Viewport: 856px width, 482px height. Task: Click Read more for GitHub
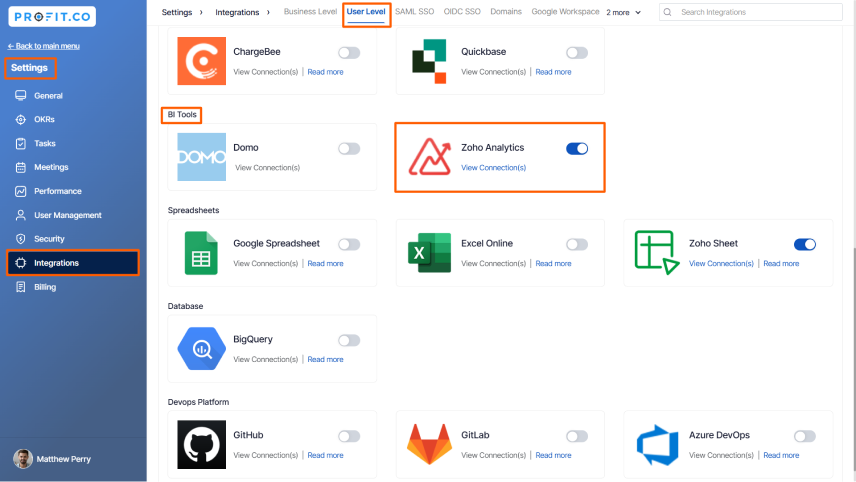pos(325,455)
